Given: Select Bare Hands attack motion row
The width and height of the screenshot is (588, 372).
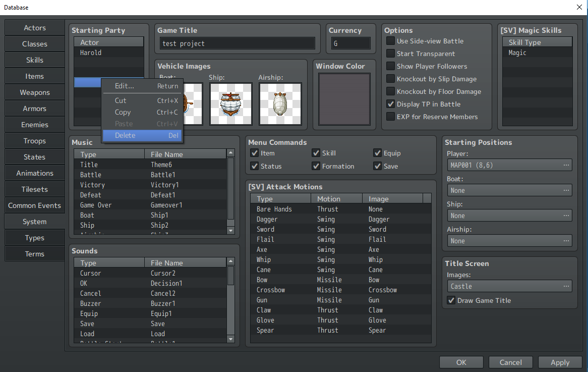Looking at the screenshot, I should point(341,209).
